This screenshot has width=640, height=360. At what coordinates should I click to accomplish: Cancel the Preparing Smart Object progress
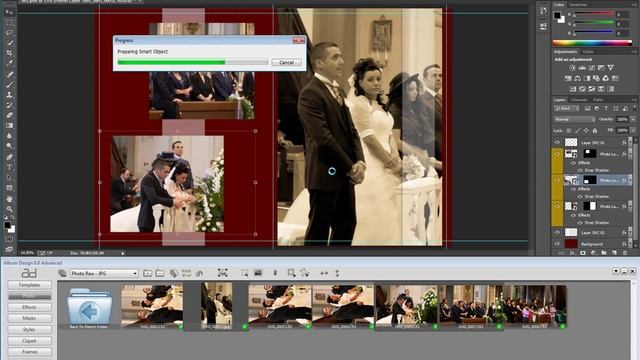[x=286, y=62]
